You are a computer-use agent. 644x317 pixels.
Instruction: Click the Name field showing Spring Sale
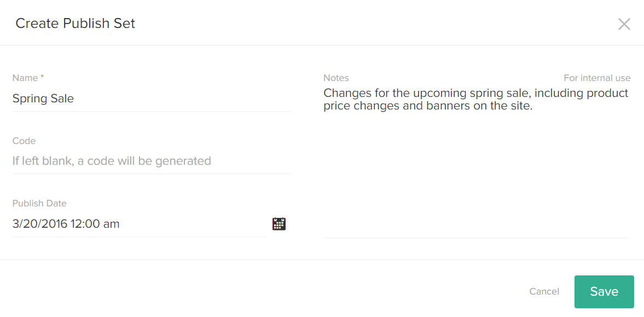[x=109, y=99]
